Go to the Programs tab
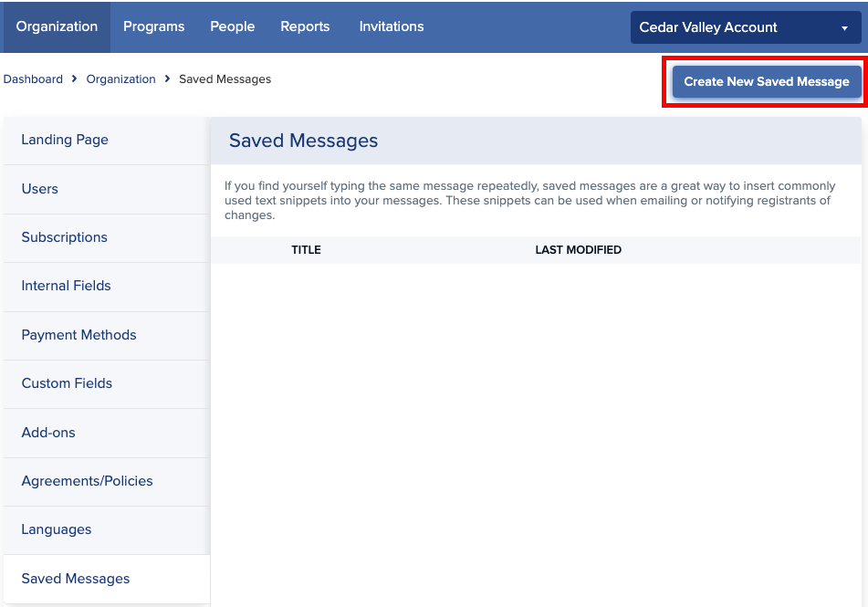Image resolution: width=868 pixels, height=607 pixels. point(154,26)
